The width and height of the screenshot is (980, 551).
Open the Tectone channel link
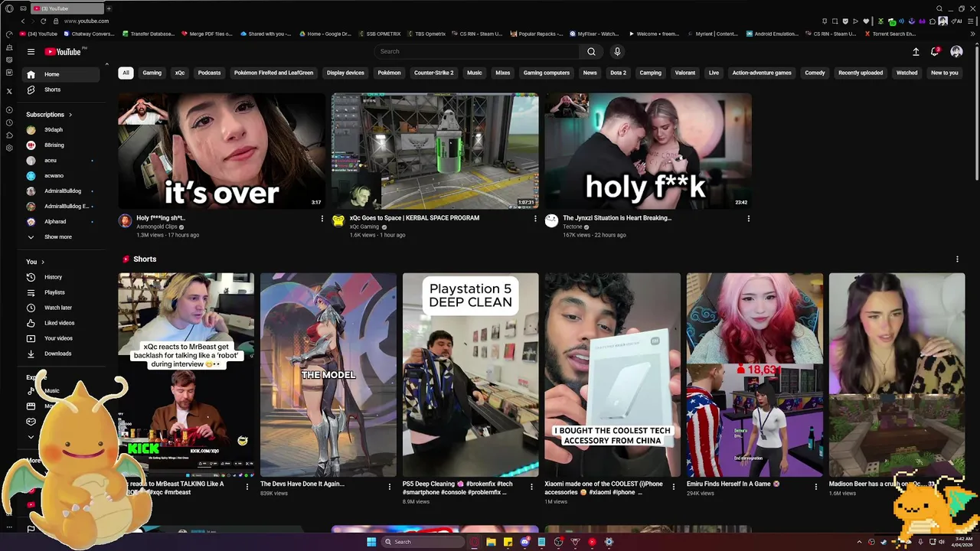573,227
